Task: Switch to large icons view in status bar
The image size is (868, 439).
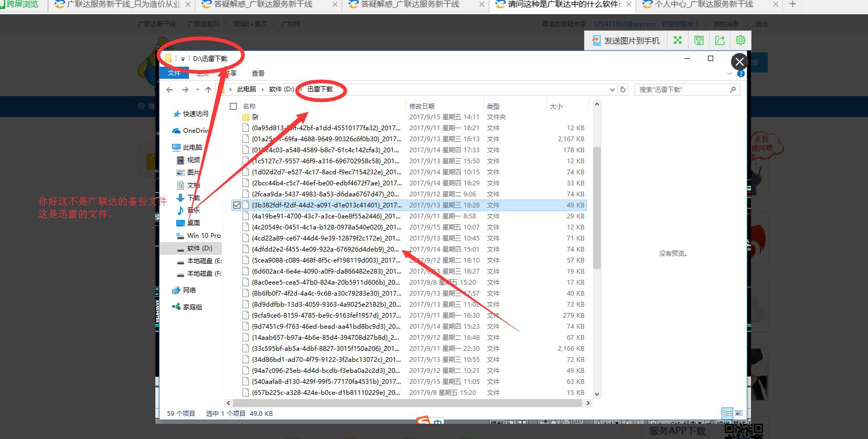Action: 739,414
